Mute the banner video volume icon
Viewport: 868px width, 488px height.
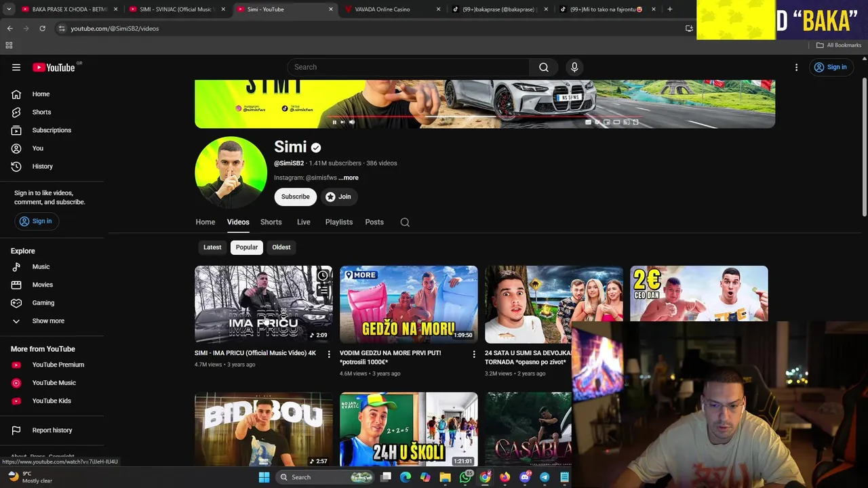pos(351,122)
